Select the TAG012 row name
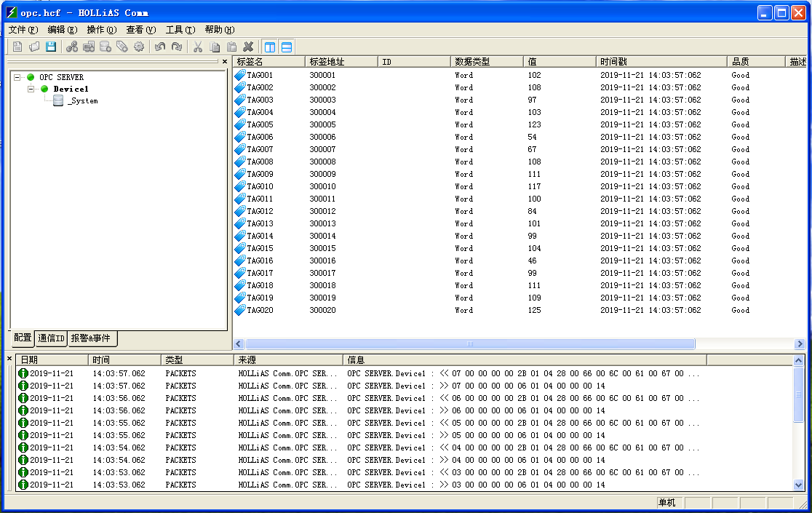 (260, 211)
